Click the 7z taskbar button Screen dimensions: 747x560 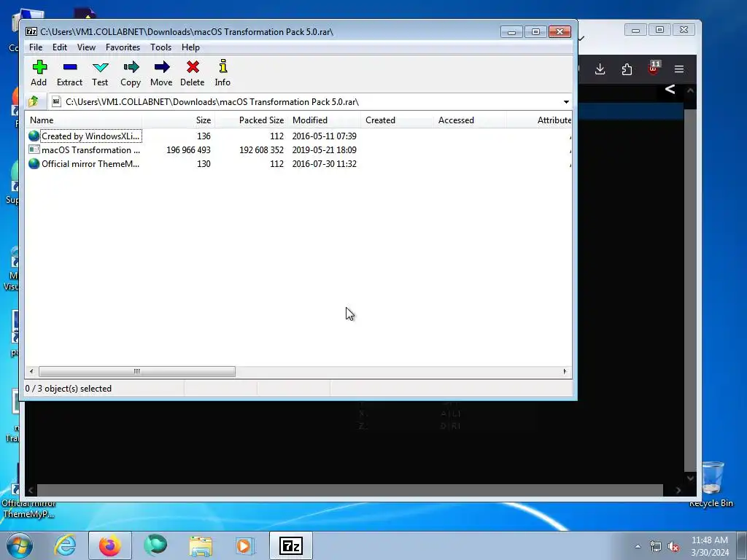tap(291, 545)
